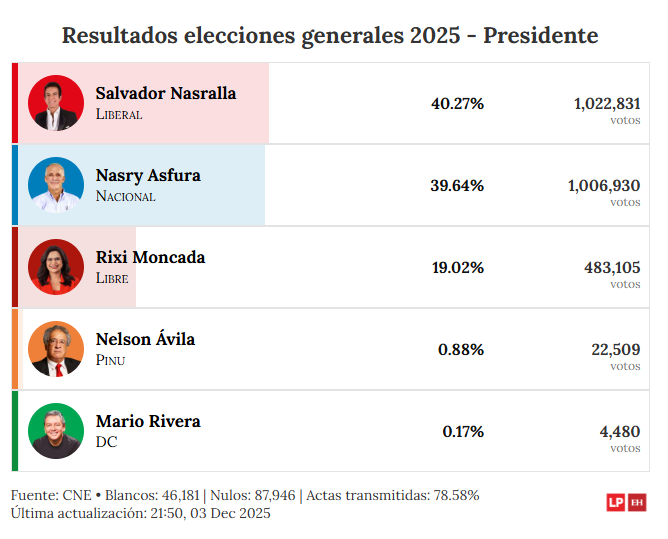Viewport: 668px width, 539px height.
Task: Select the Rixi Moncada name
Action: 150,257
